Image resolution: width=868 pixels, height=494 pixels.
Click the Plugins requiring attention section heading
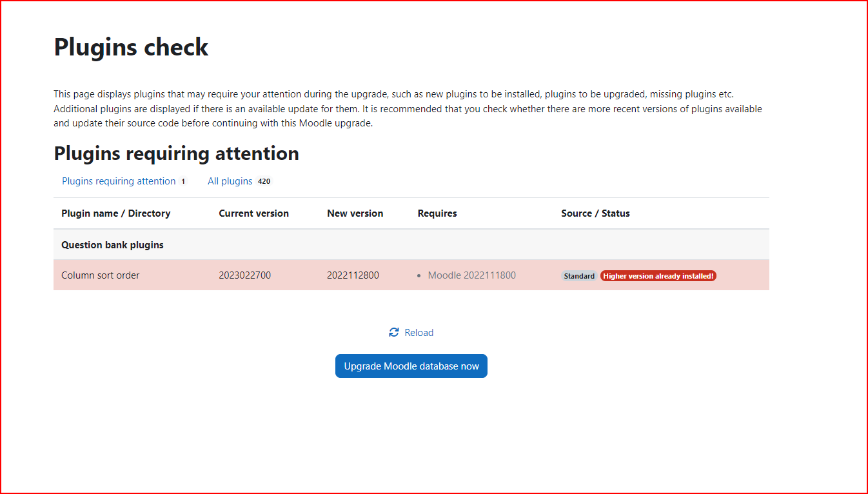click(x=177, y=153)
